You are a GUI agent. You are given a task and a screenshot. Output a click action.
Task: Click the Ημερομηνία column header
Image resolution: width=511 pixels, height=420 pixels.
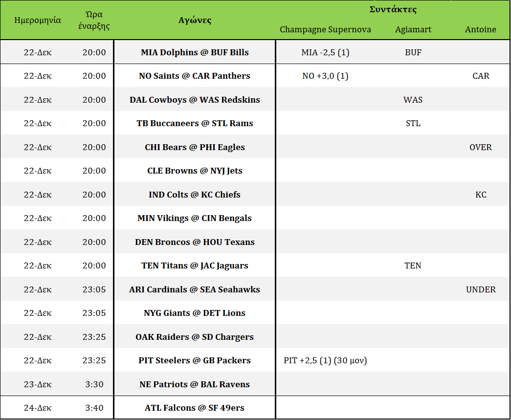tap(38, 20)
